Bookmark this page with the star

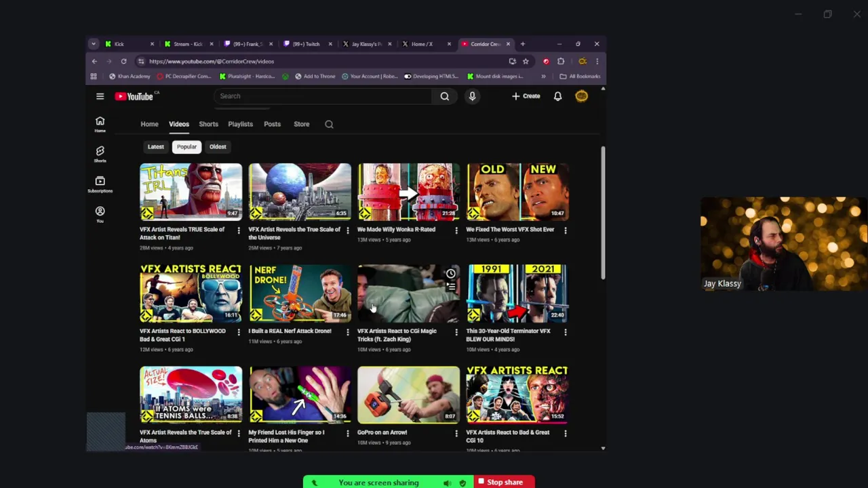point(526,61)
